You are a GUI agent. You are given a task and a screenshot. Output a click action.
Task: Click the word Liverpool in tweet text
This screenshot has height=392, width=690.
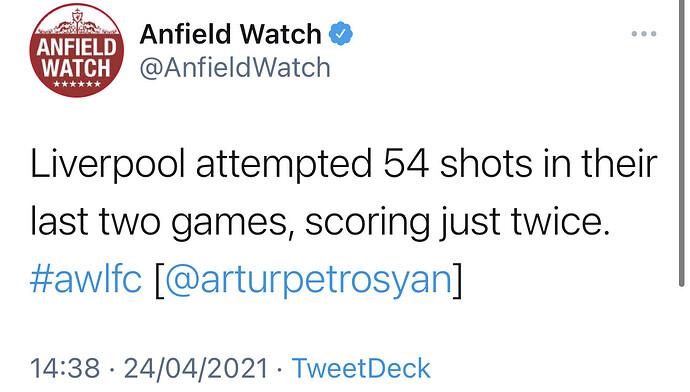pyautogui.click(x=107, y=165)
